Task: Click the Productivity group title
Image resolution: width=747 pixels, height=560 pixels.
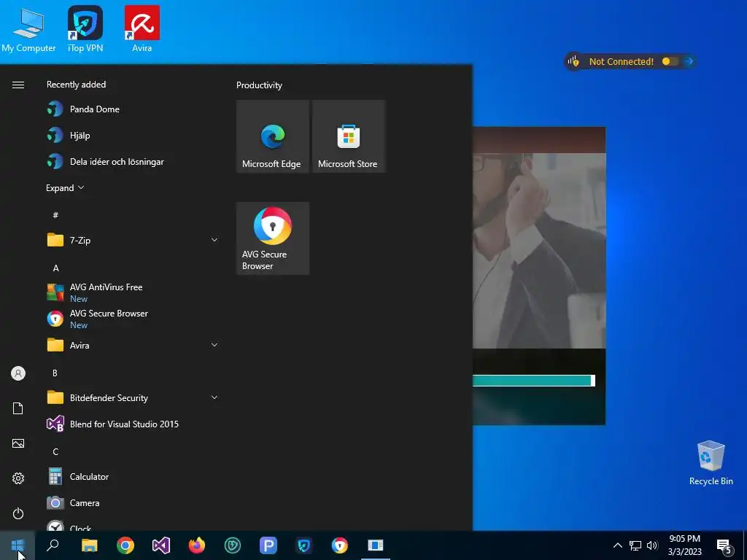Action: pos(259,85)
